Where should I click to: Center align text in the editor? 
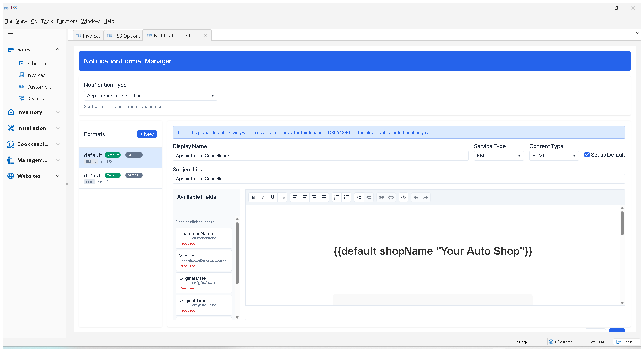pyautogui.click(x=304, y=197)
